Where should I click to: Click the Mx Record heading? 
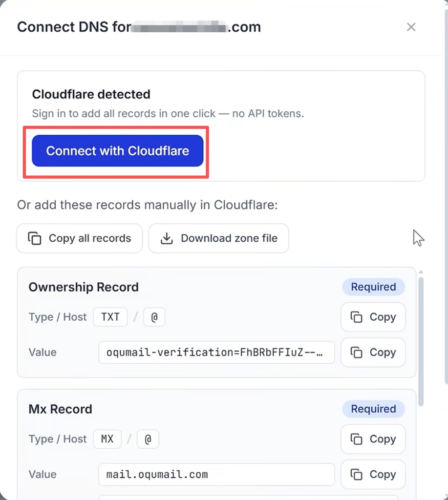pyautogui.click(x=60, y=409)
